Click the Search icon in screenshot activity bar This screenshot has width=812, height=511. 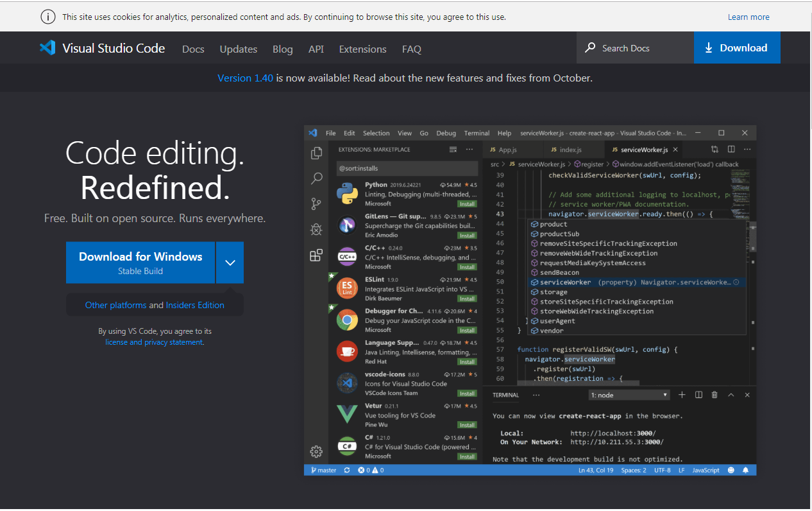coord(316,178)
